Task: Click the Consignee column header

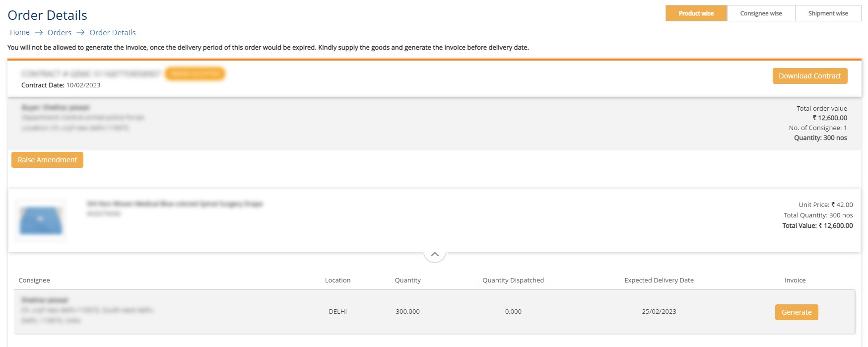Action: point(34,280)
